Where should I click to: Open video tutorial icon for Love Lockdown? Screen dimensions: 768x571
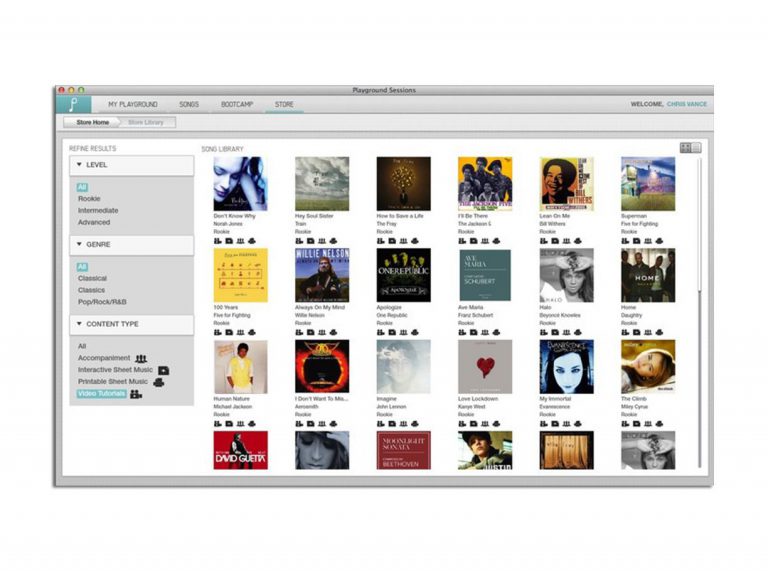[462, 424]
